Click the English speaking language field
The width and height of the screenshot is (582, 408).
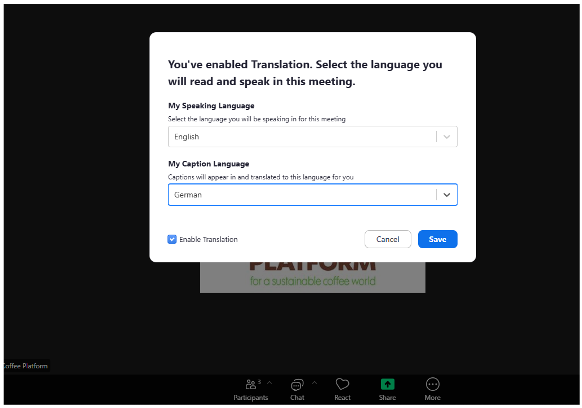click(x=313, y=137)
